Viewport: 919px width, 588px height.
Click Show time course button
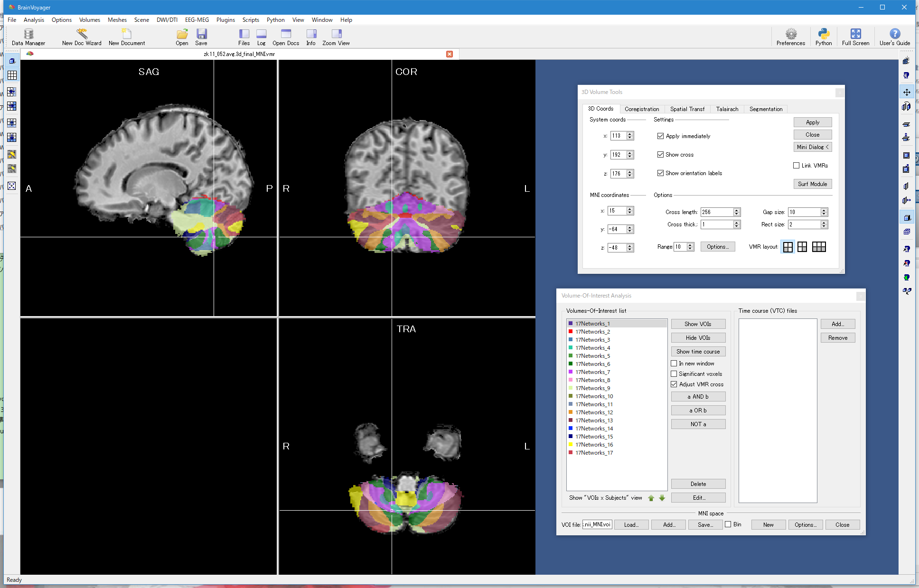click(698, 352)
